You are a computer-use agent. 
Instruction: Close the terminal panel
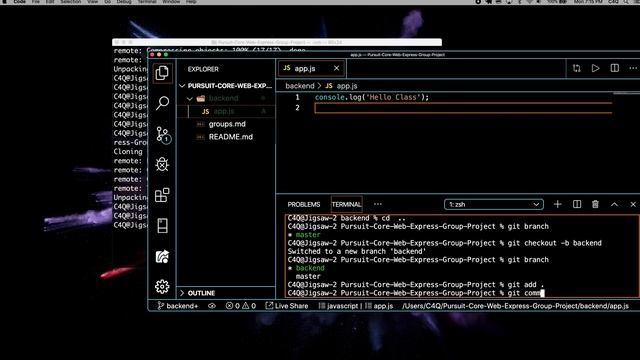point(633,204)
